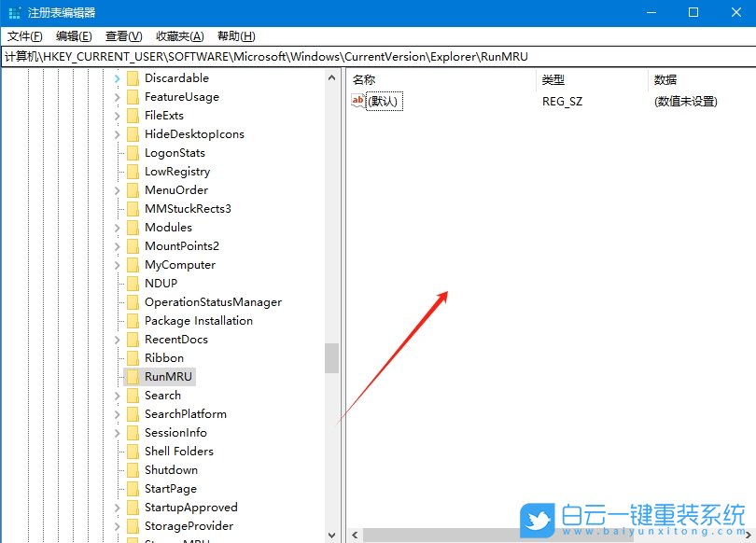Screen dimensions: 756x543
Task: Select the RunMRU registry key folder icon
Action: [132, 376]
